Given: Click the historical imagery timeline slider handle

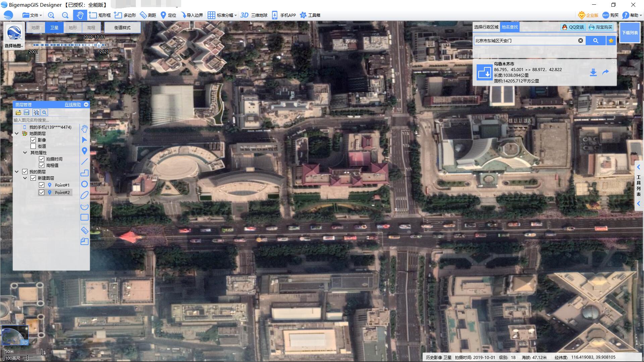Looking at the screenshot, I should (x=99, y=45).
